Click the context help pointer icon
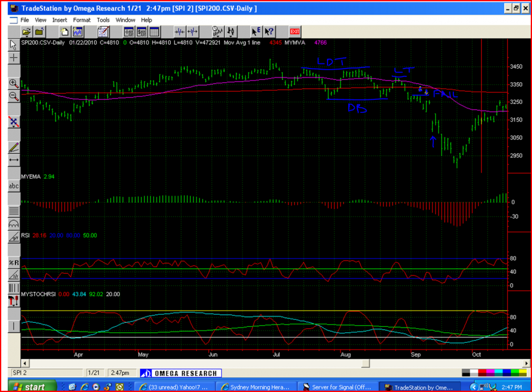 tap(269, 32)
